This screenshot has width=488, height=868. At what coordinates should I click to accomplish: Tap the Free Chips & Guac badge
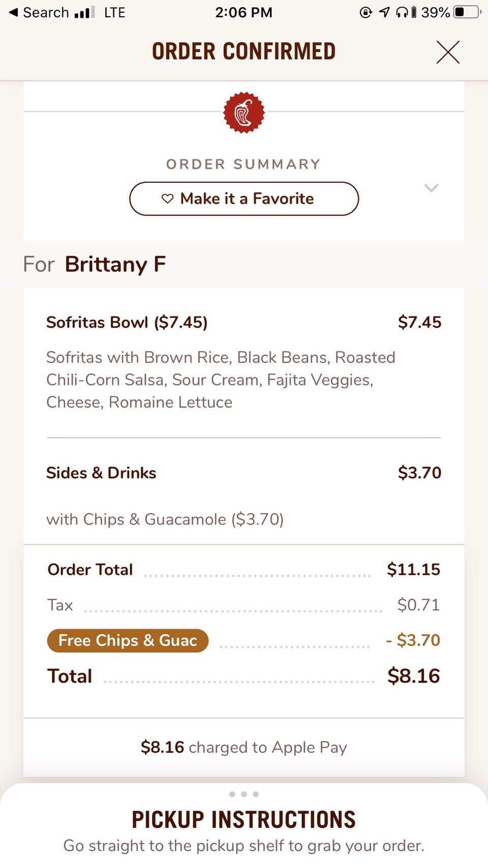[x=128, y=640]
